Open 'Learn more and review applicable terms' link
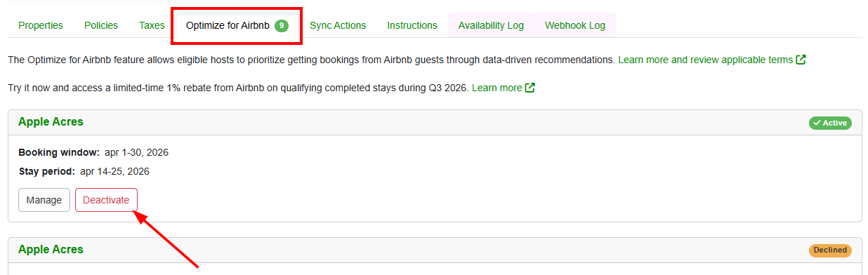The image size is (868, 275). 706,60
